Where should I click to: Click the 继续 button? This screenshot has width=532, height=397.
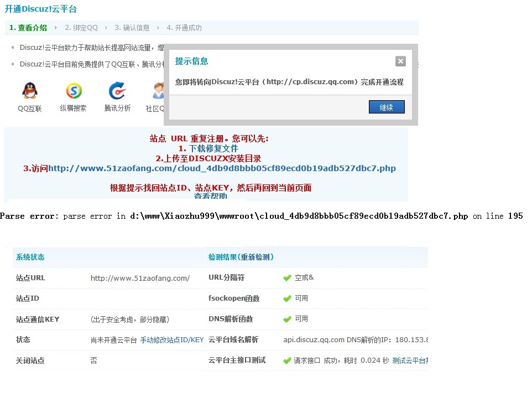(387, 107)
